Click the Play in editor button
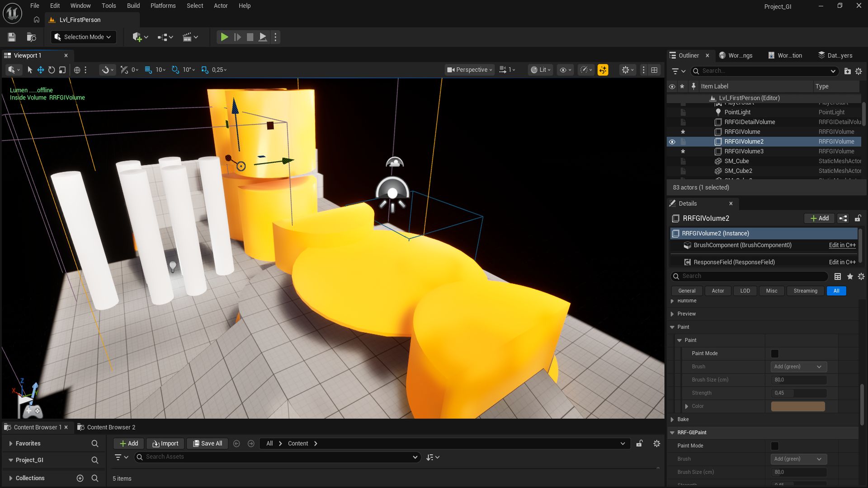The width and height of the screenshot is (868, 488). coord(224,37)
